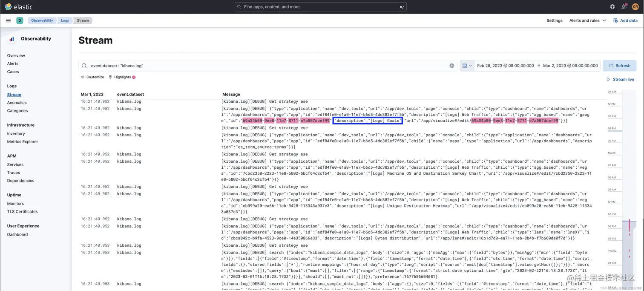Click the Logs breadcrumb
644x291 pixels.
[65, 20]
